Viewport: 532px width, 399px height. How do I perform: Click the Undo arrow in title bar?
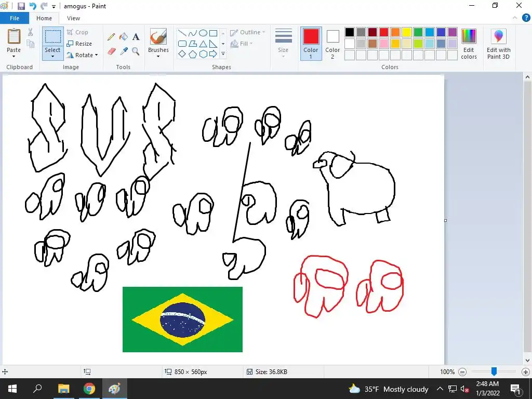point(33,6)
